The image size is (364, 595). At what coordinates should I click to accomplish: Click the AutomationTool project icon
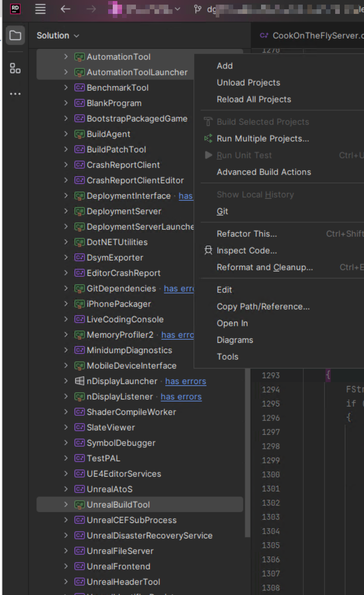pos(79,57)
